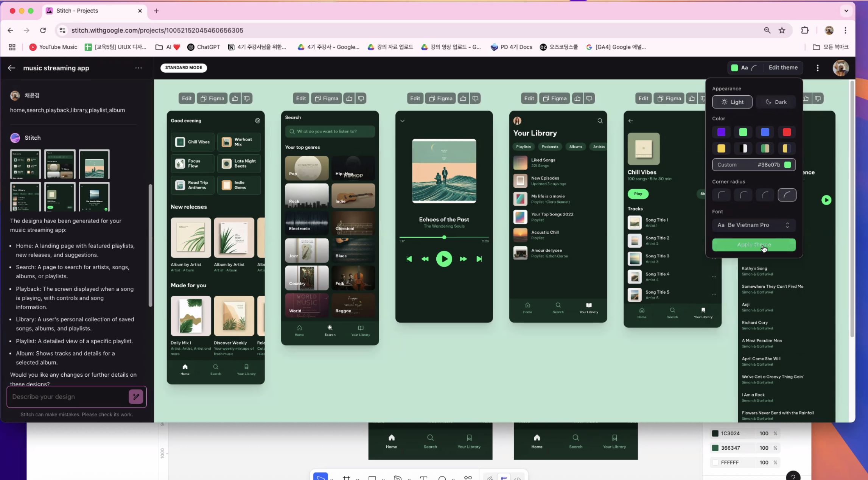Viewport: 868px width, 480px height.
Task: Open the YouTube Music bookmark
Action: click(x=53, y=47)
